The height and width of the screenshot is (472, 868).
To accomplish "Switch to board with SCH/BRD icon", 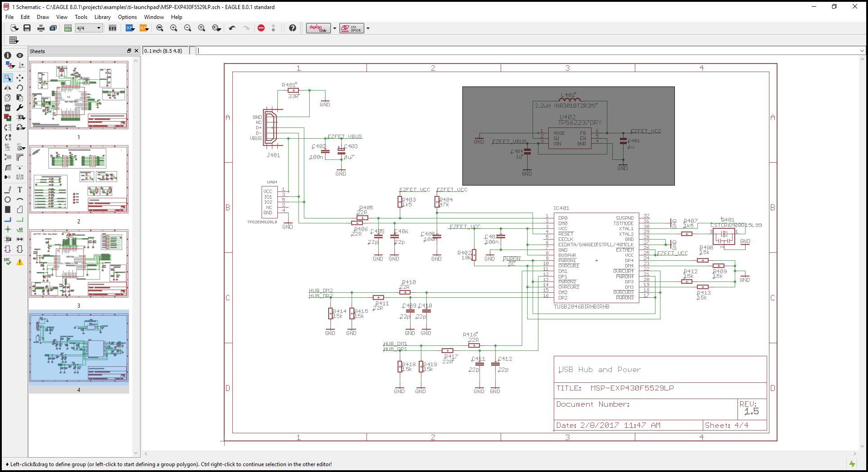I will [x=68, y=28].
